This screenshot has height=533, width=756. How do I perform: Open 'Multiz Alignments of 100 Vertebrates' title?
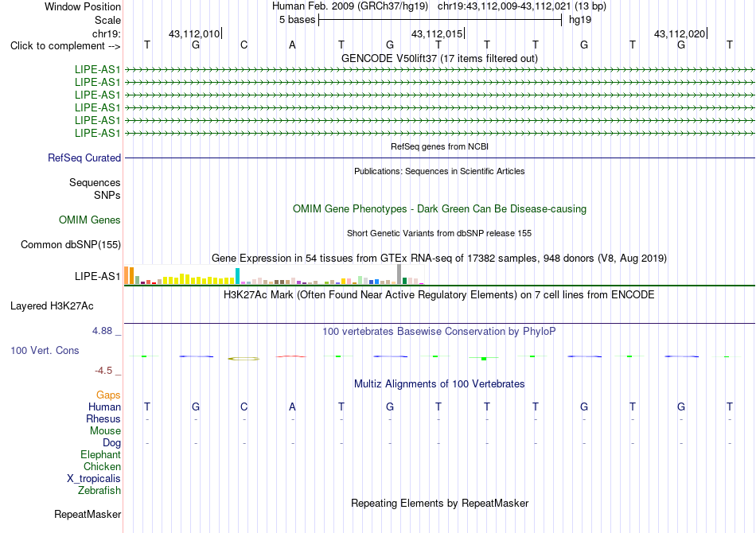[x=439, y=384]
